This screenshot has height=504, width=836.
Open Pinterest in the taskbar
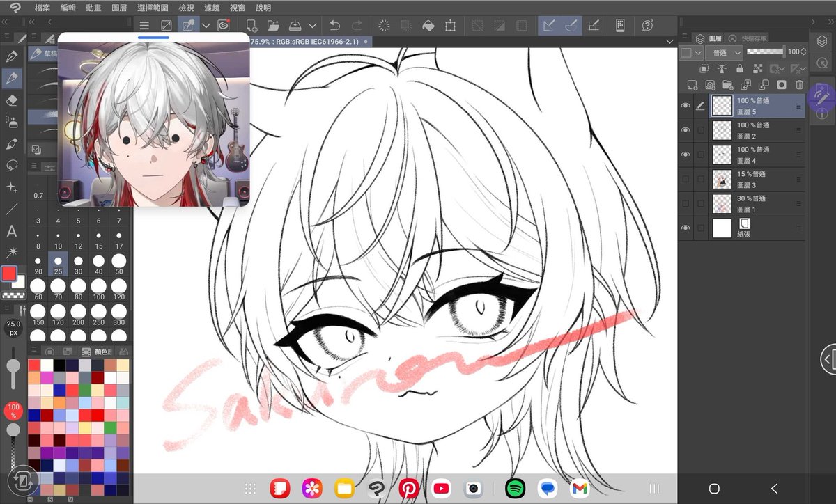pos(408,489)
